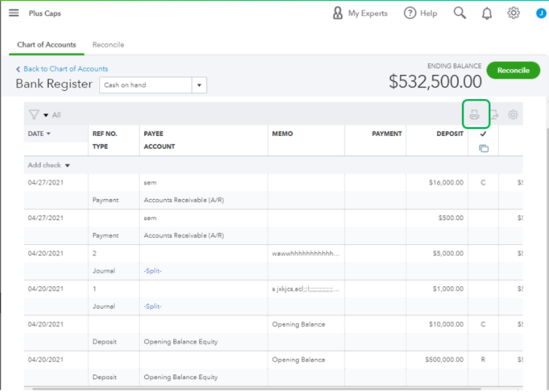This screenshot has height=392, width=549.
Task: Open the top settings gear
Action: (x=514, y=13)
